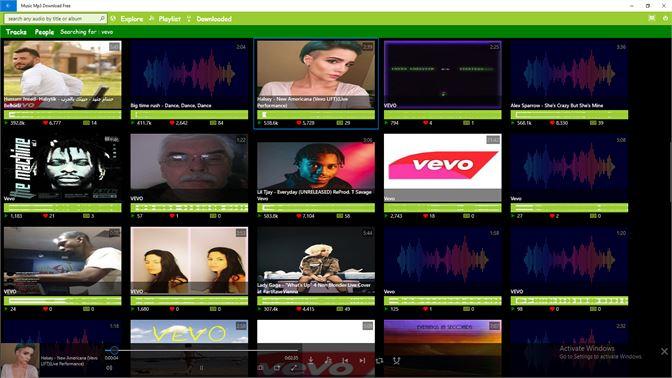Image resolution: width=672 pixels, height=378 pixels.
Task: Click waveform bar under Halsey New Americana
Action: click(x=316, y=114)
